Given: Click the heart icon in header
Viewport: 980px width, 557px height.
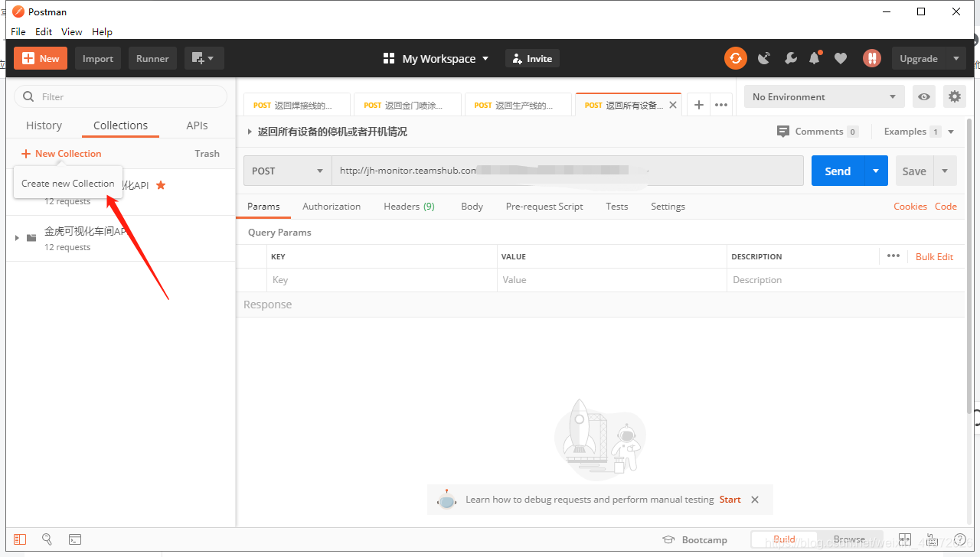Looking at the screenshot, I should pos(841,58).
